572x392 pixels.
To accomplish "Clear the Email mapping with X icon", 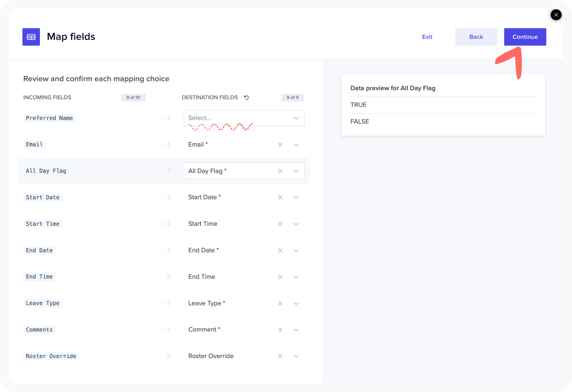I will click(280, 145).
